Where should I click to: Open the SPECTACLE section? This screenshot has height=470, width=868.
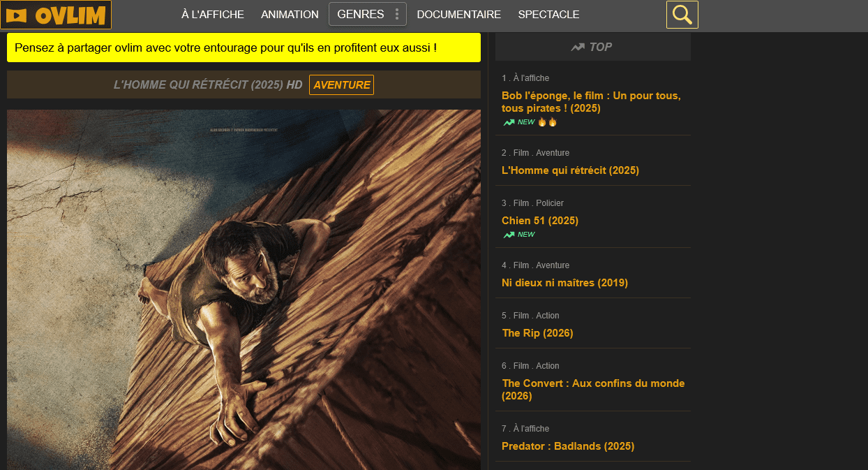[x=548, y=14]
